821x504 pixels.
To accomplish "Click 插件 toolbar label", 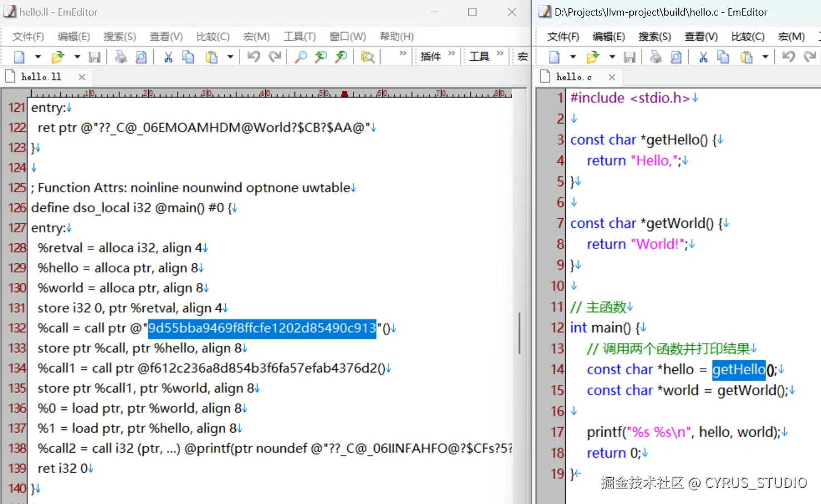I will (x=430, y=56).
